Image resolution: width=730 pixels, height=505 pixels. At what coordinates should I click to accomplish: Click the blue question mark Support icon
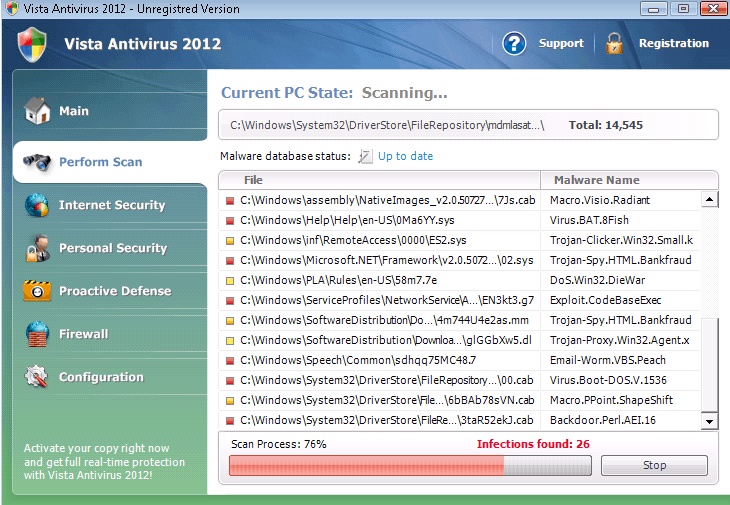click(514, 44)
